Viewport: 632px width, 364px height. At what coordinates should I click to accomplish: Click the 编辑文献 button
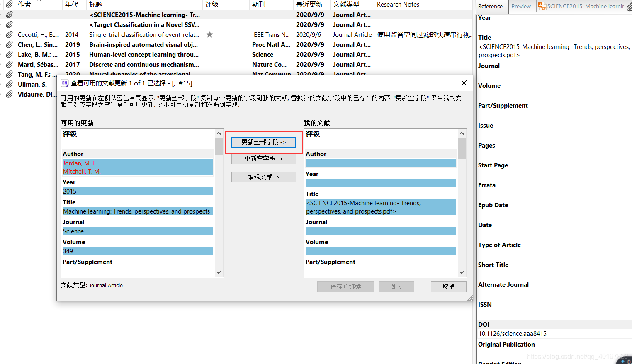(x=264, y=177)
